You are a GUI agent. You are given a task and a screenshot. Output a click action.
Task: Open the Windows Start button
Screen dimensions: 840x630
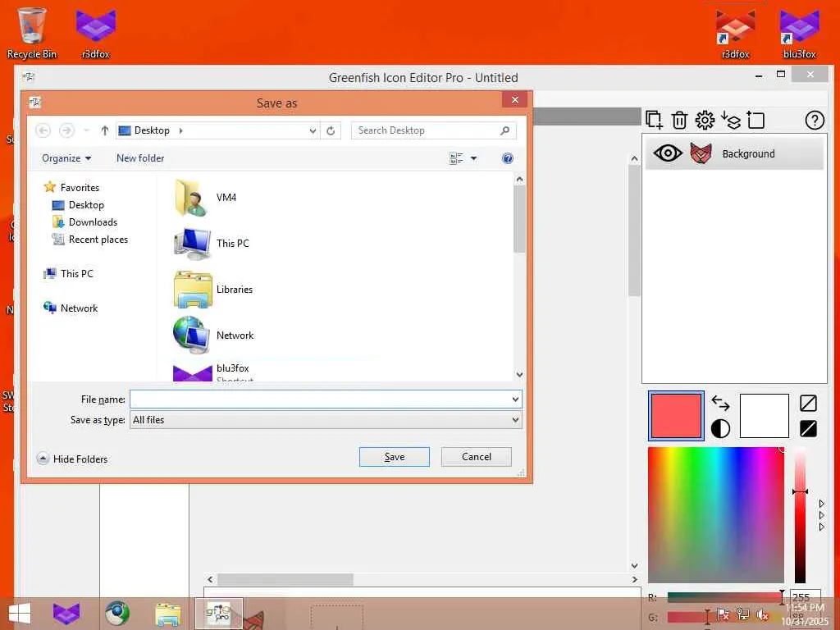tap(20, 614)
